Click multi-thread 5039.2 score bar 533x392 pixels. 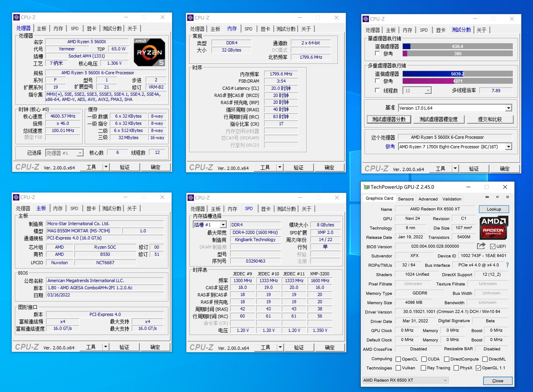457,74
